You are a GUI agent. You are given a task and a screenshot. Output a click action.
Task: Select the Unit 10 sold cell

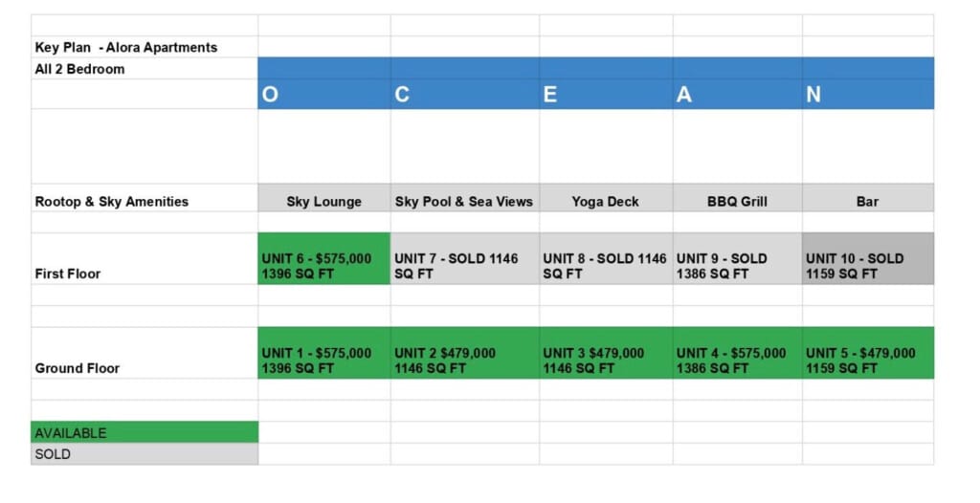(x=867, y=266)
